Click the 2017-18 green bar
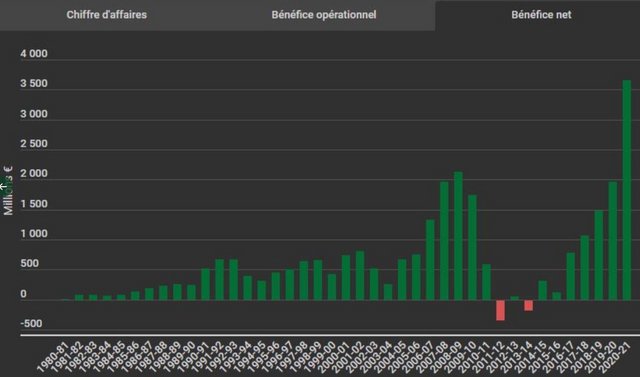The image size is (640, 377). [584, 268]
